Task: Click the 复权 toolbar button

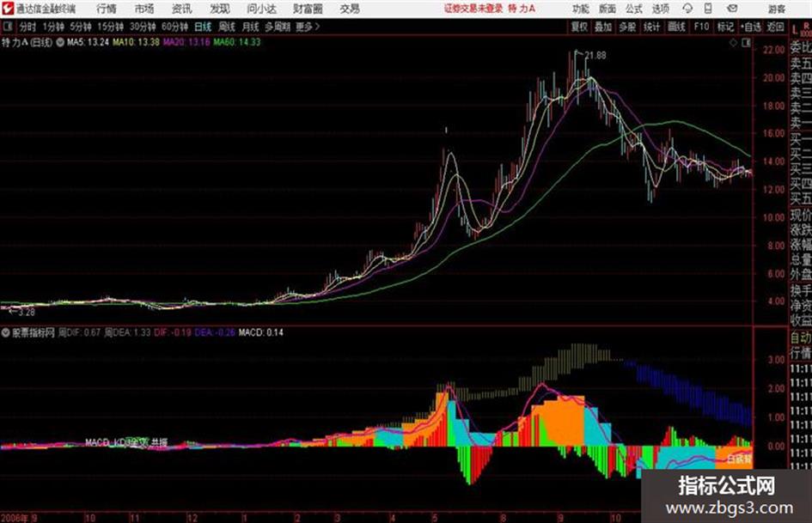Action: [579, 27]
